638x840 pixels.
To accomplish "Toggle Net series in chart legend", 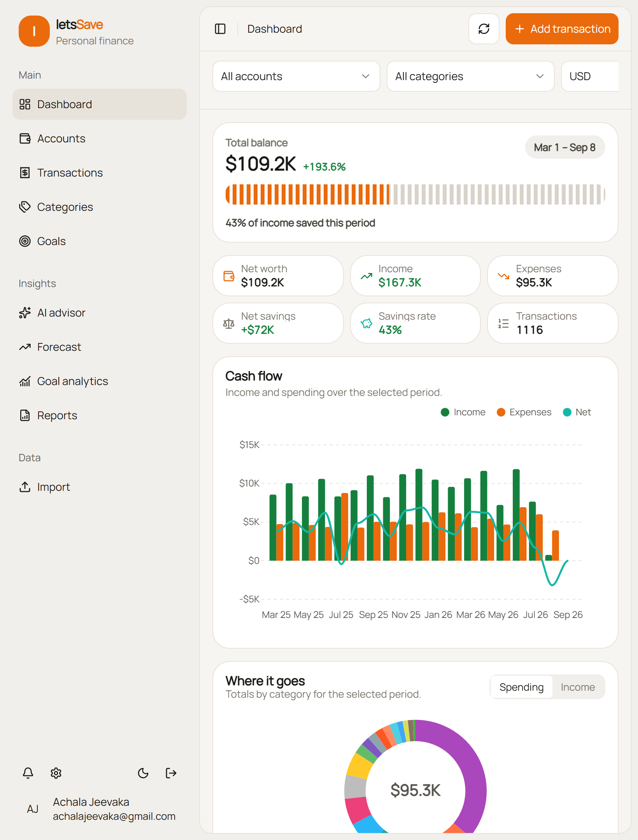I will (x=577, y=412).
